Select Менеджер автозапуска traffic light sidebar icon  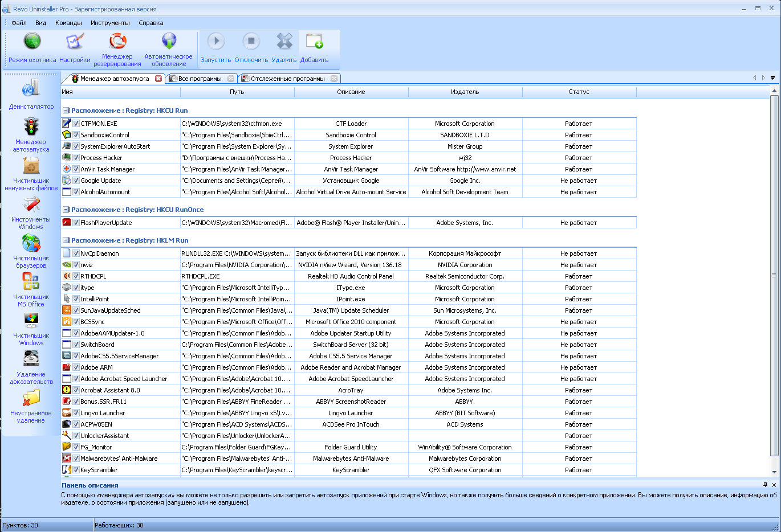(31, 126)
